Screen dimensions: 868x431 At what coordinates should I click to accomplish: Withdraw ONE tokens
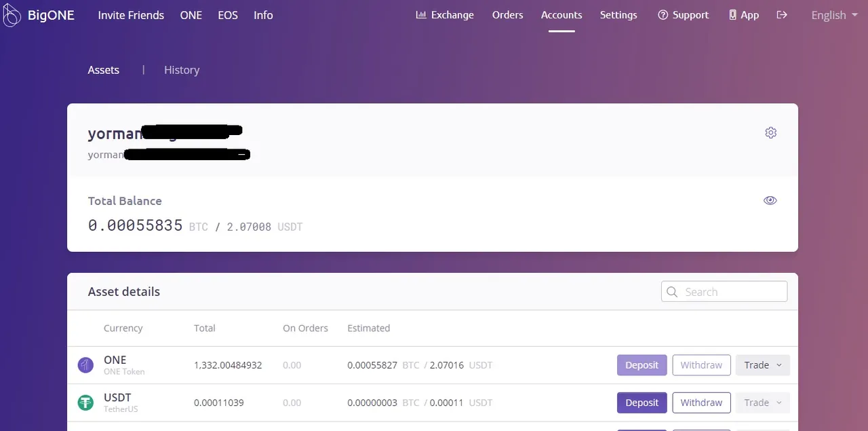click(701, 365)
